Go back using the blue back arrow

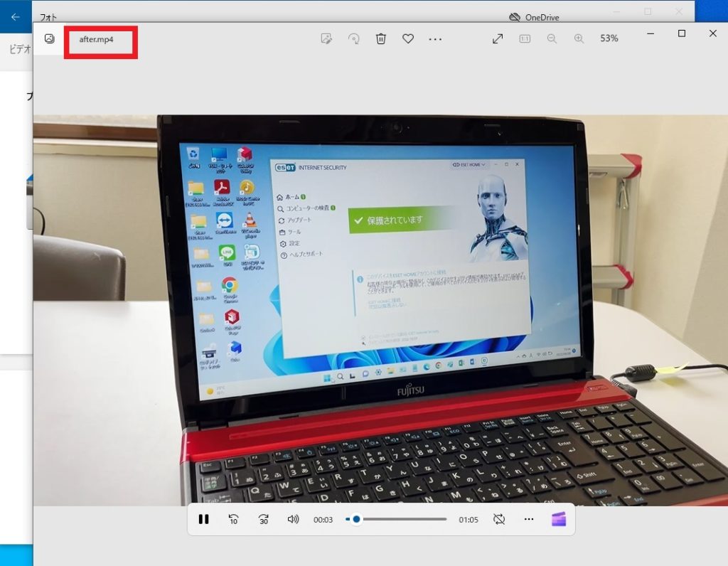coord(14,16)
